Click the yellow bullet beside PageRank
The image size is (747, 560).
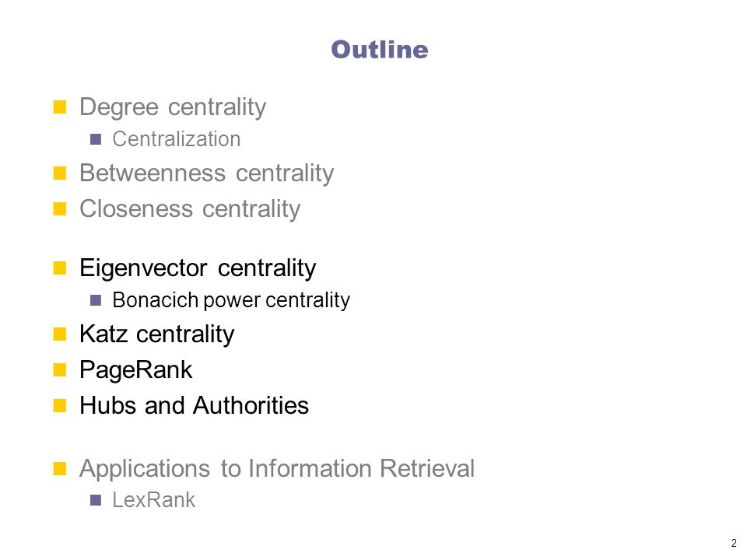pos(60,369)
